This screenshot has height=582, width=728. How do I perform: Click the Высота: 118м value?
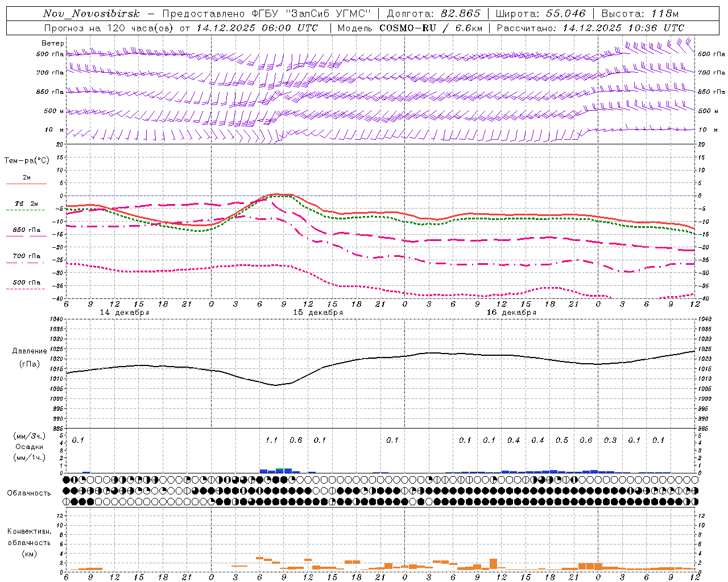click(x=640, y=14)
